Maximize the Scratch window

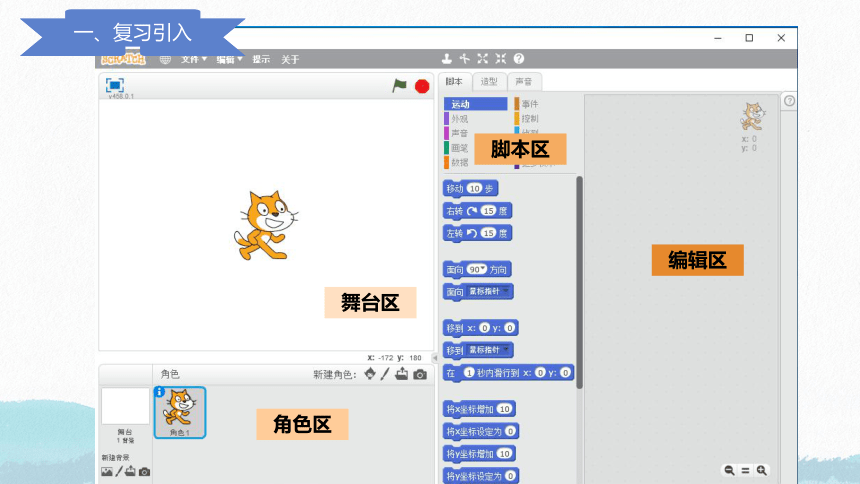[749, 38]
